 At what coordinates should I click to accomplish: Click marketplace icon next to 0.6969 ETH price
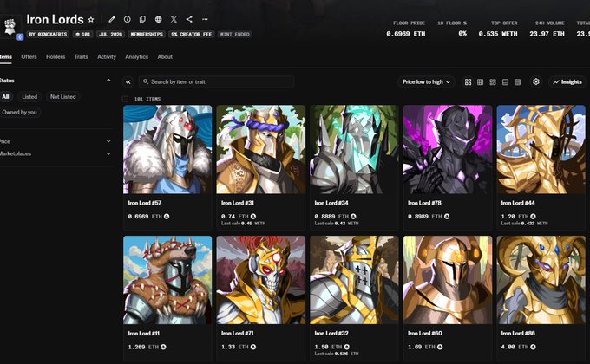point(167,217)
